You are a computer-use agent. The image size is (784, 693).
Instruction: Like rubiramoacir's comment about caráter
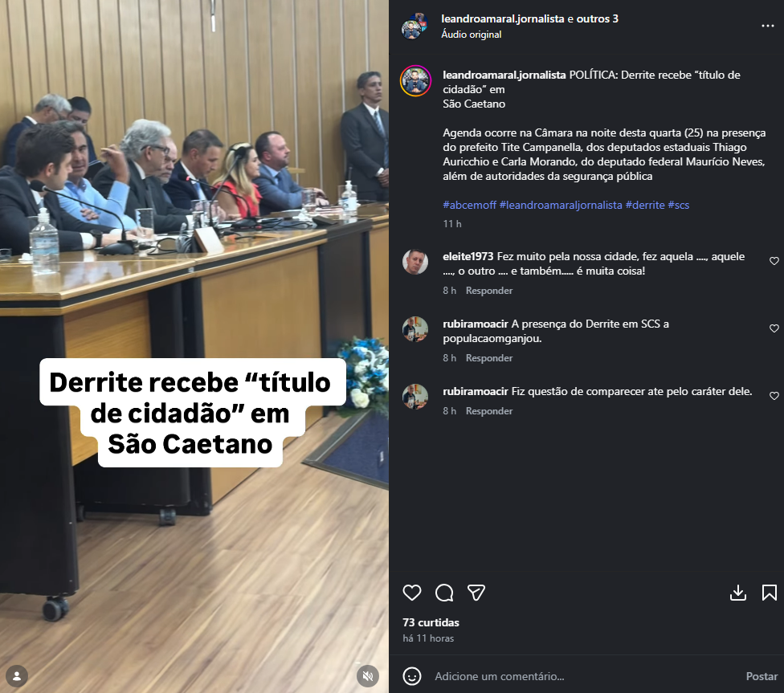[x=774, y=396]
